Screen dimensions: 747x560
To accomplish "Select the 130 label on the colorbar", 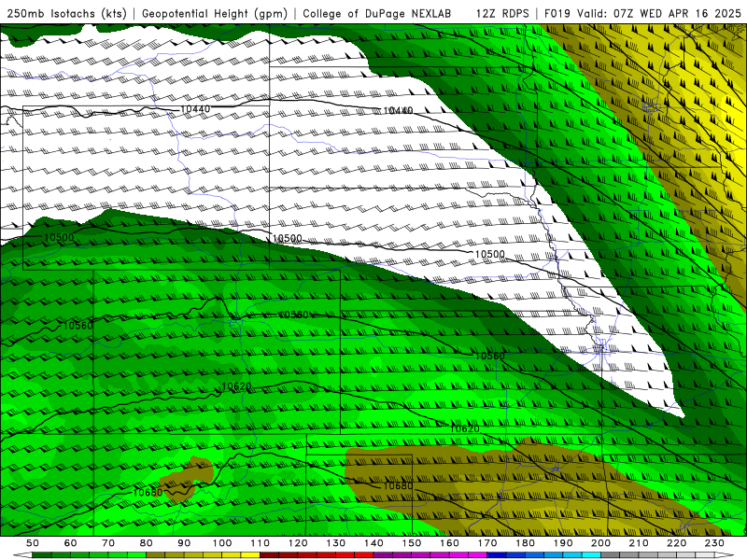I will [x=336, y=543].
